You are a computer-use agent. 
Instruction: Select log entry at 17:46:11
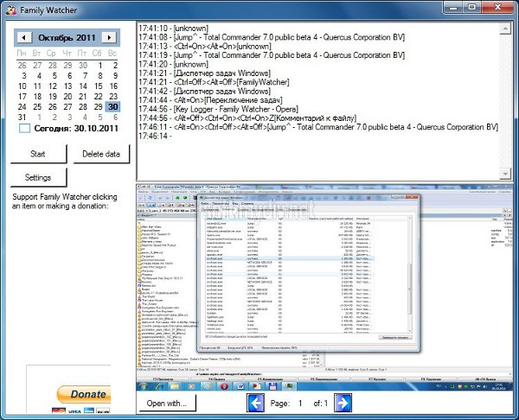pyautogui.click(x=318, y=127)
